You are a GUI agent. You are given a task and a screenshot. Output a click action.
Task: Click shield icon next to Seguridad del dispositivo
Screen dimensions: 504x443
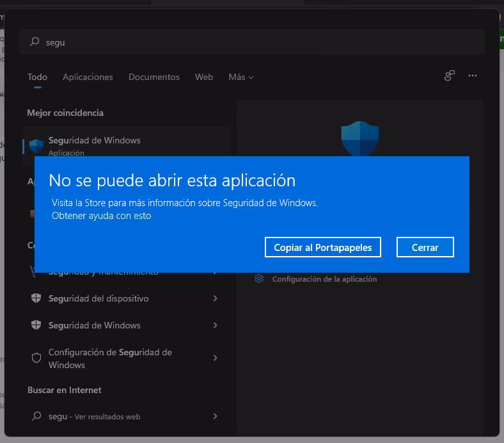(36, 298)
